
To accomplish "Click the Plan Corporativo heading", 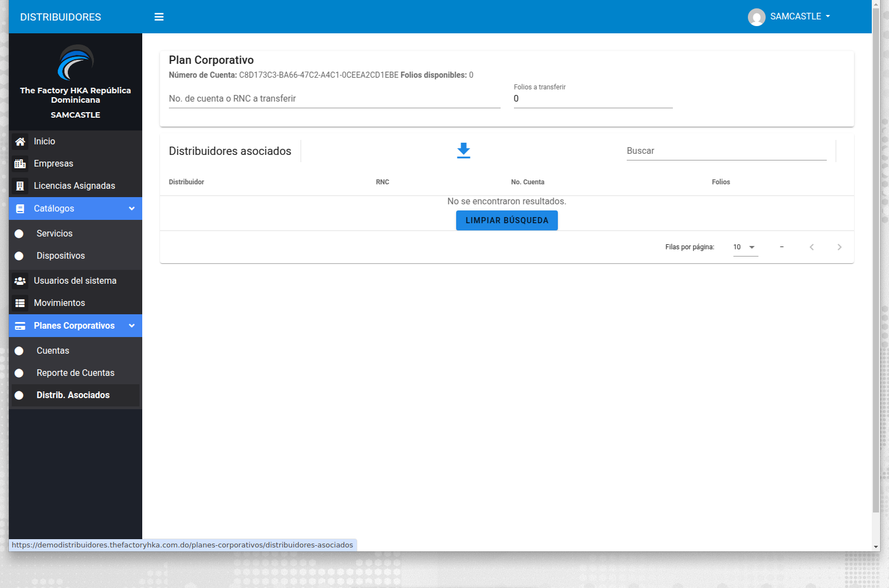I will [211, 60].
